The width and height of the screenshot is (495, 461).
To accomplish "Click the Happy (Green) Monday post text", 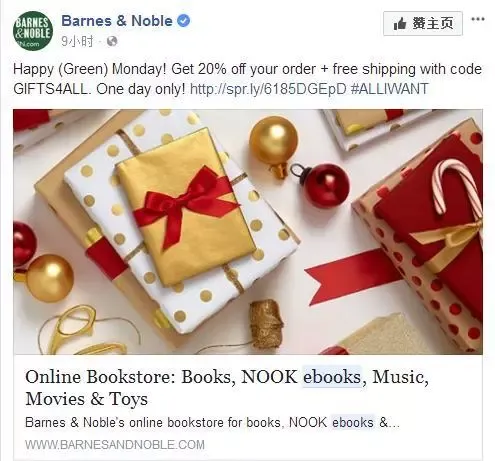I will pyautogui.click(x=89, y=69).
